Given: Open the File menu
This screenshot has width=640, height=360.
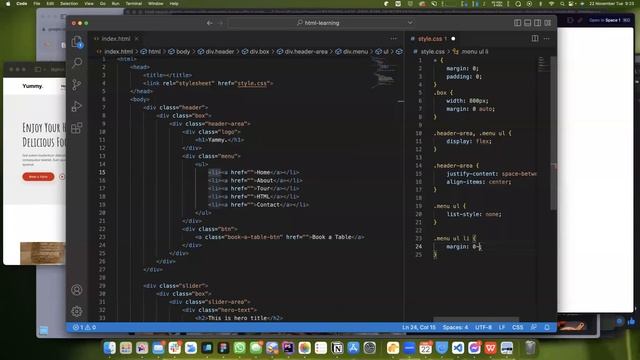Looking at the screenshot, I should 37,4.
